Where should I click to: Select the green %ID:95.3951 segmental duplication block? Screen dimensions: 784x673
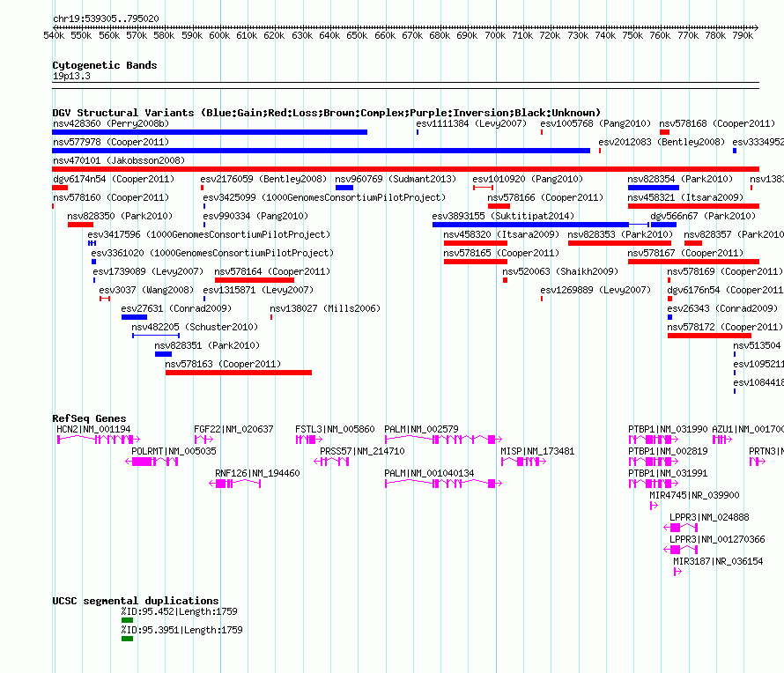click(127, 639)
